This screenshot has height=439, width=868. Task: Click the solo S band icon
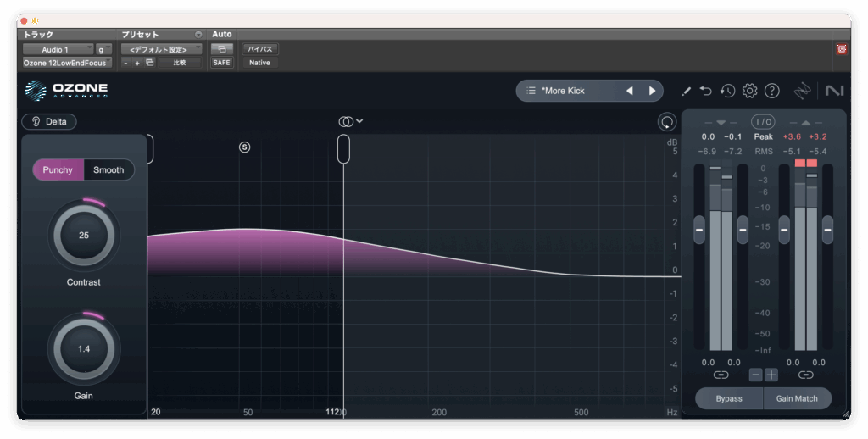(245, 147)
